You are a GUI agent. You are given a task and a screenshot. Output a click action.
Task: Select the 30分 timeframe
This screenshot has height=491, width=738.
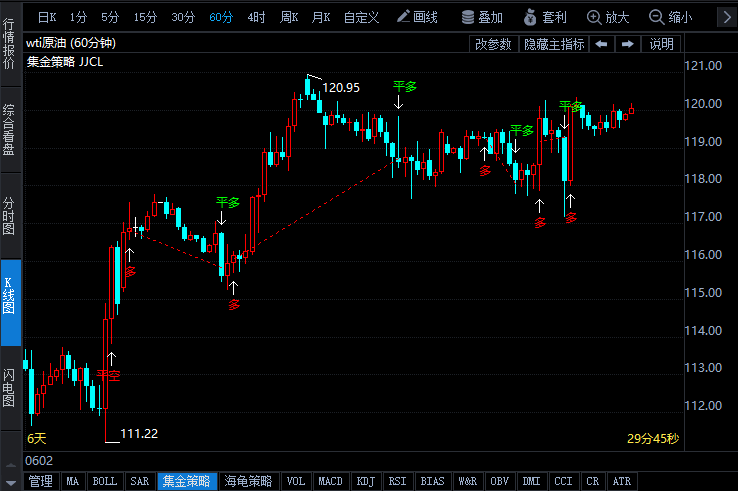[183, 17]
